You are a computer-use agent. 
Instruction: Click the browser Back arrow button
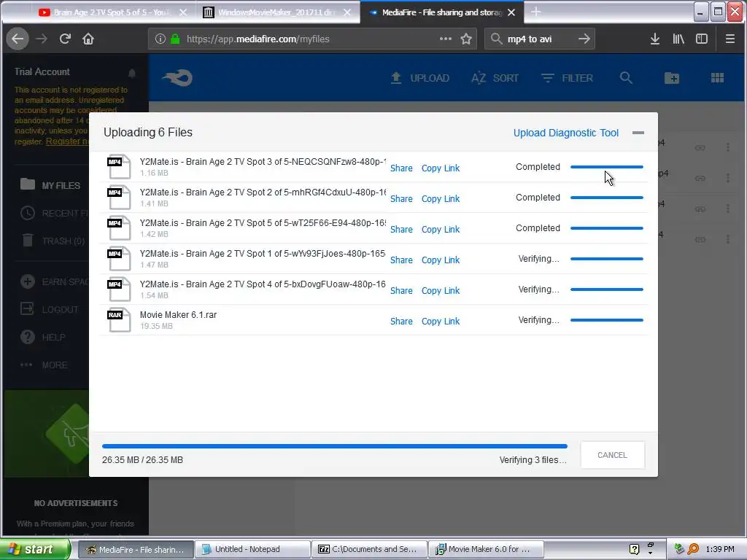tap(18, 39)
